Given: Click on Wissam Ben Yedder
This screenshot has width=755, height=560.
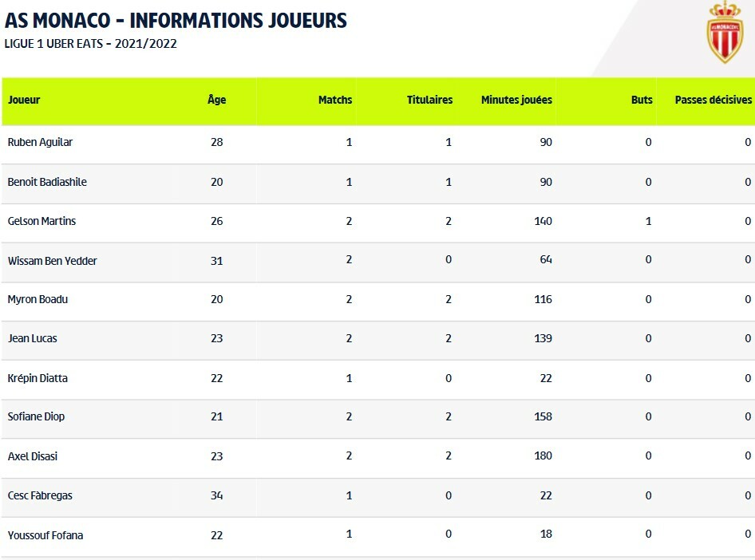Looking at the screenshot, I should [x=52, y=261].
